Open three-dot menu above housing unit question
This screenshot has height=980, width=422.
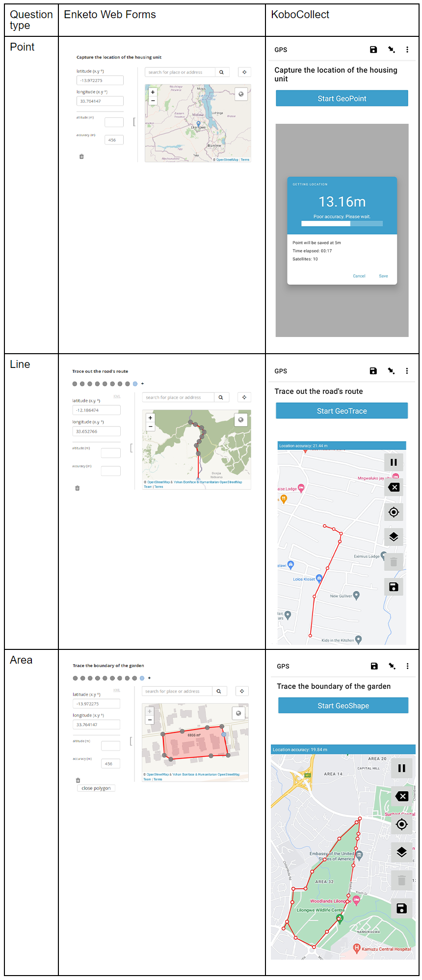tap(407, 50)
